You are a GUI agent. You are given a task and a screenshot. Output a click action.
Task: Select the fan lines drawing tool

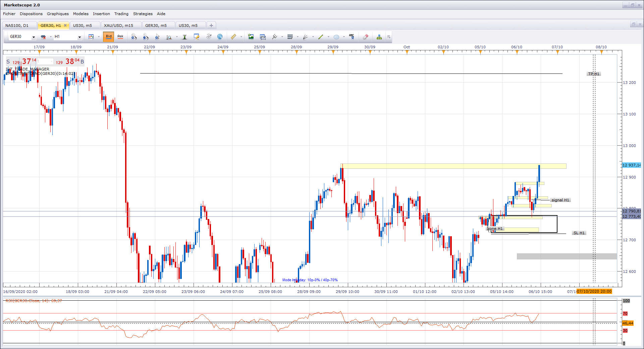click(306, 37)
